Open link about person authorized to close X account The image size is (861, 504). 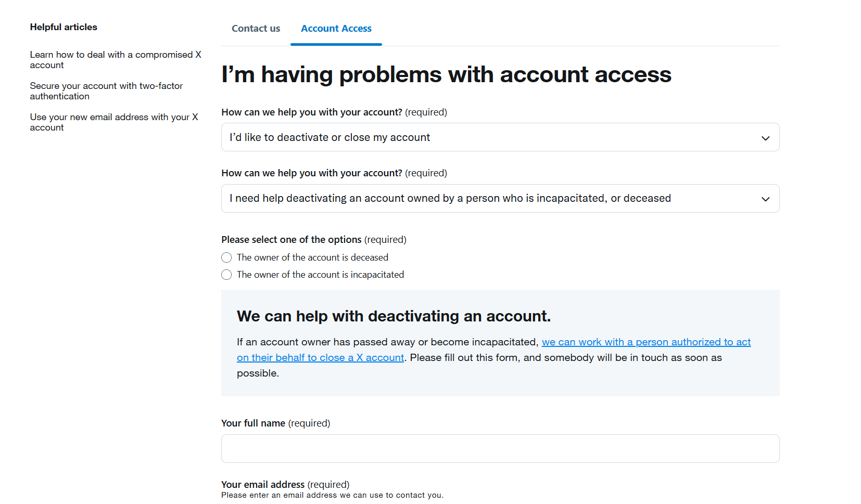click(646, 342)
